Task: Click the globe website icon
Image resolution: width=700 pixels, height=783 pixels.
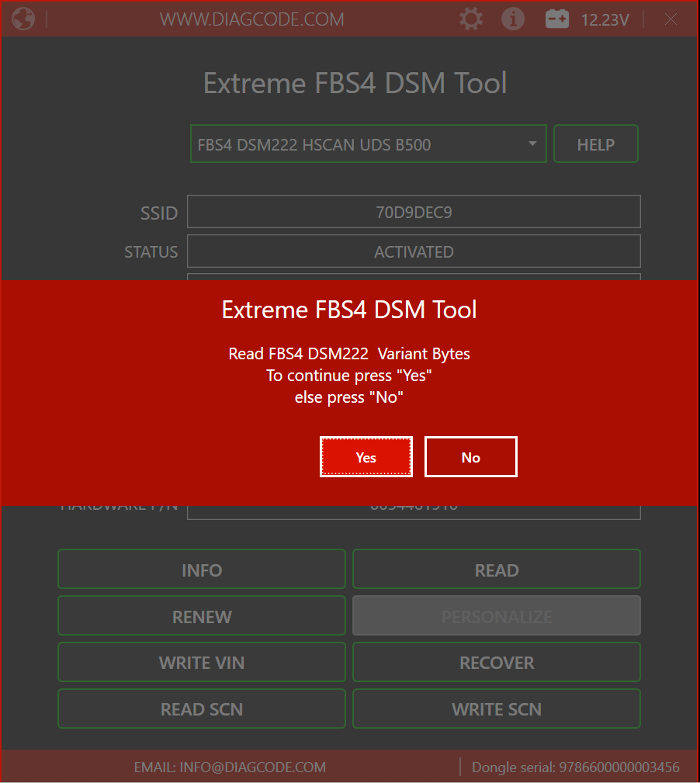Action: (23, 19)
